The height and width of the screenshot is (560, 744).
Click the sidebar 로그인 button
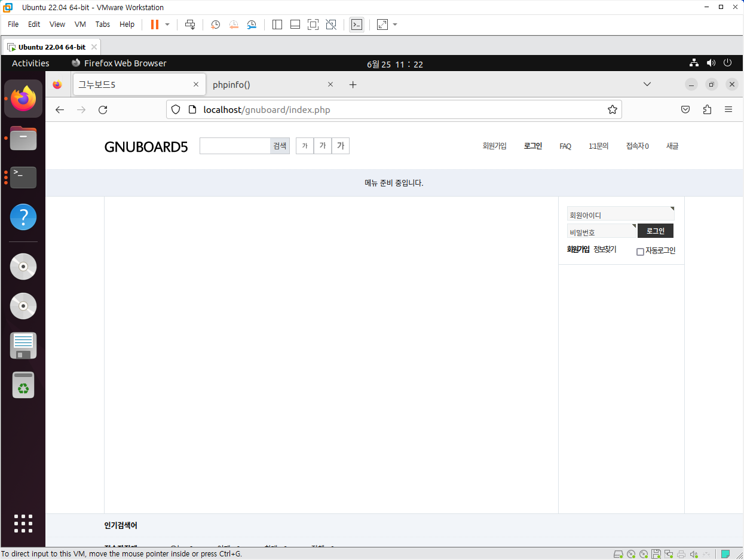pos(656,231)
